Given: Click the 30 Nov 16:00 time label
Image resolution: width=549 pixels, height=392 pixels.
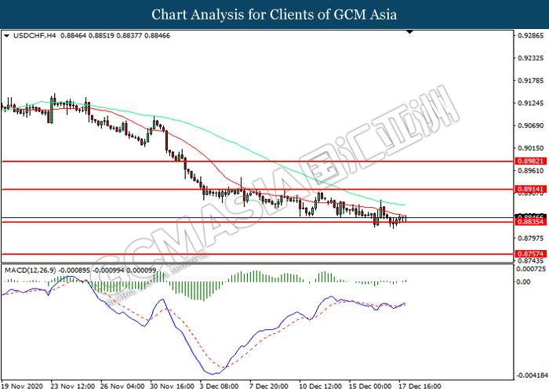Looking at the screenshot, I should [173, 387].
